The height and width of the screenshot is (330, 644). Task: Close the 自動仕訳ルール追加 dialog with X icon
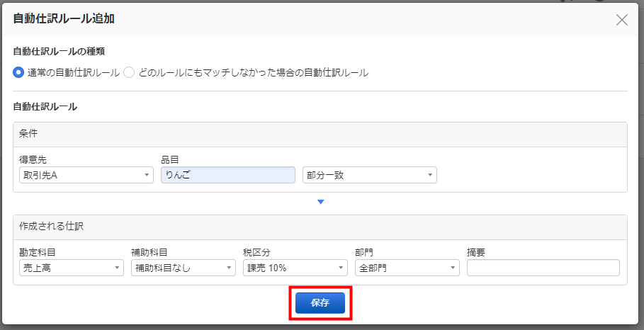pyautogui.click(x=622, y=19)
